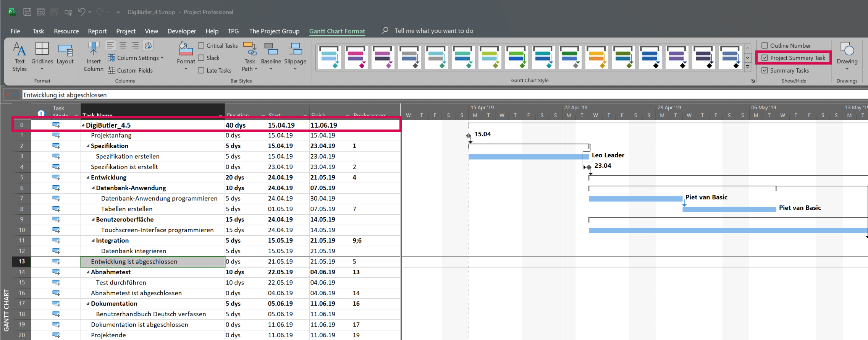Open the Column Settings dropdown
Viewport: 868px width, 340px height.
click(x=137, y=58)
